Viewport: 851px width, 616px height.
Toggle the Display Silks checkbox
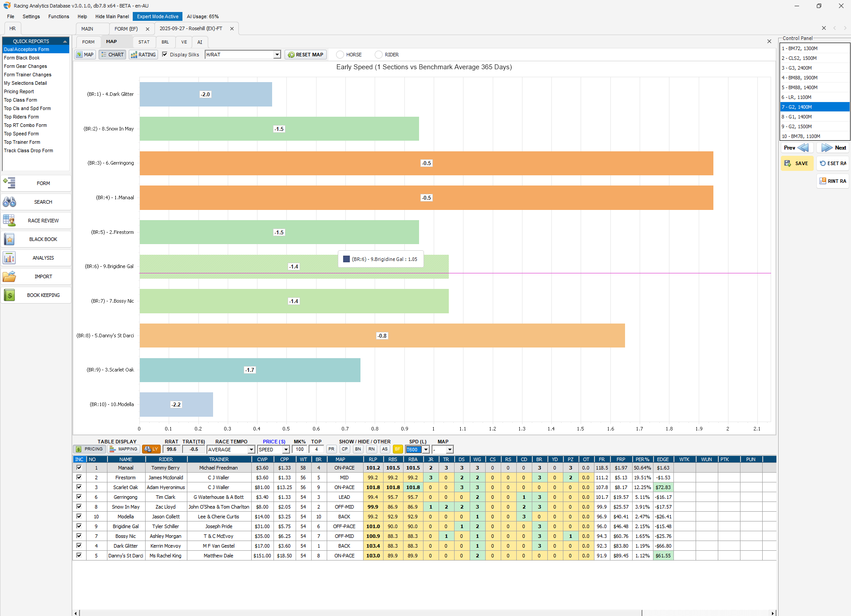(165, 54)
